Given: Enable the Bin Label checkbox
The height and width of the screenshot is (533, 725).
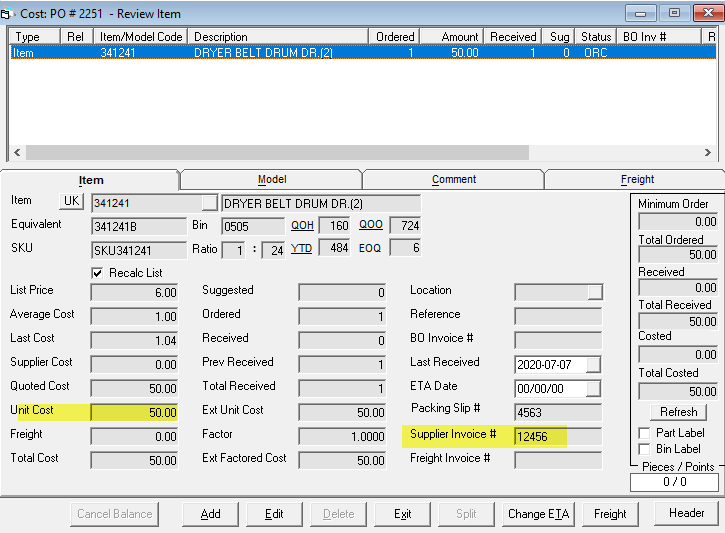Looking at the screenshot, I should pos(644,449).
